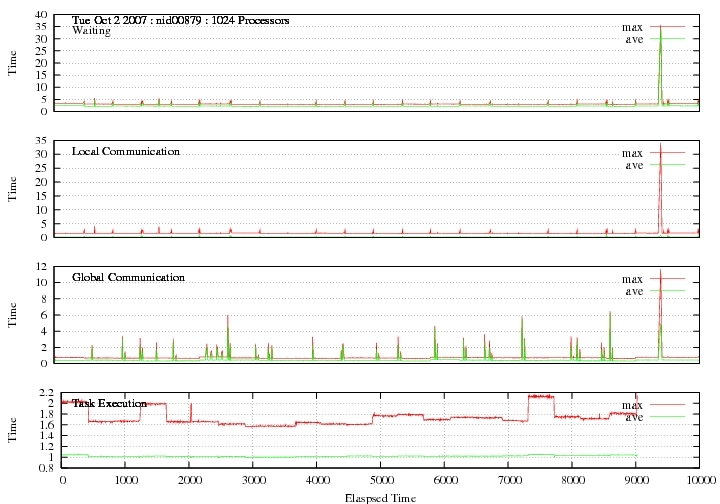The image size is (720, 504).
Task: Click red line sample beside Waiting 'max' legend
Action: (667, 27)
